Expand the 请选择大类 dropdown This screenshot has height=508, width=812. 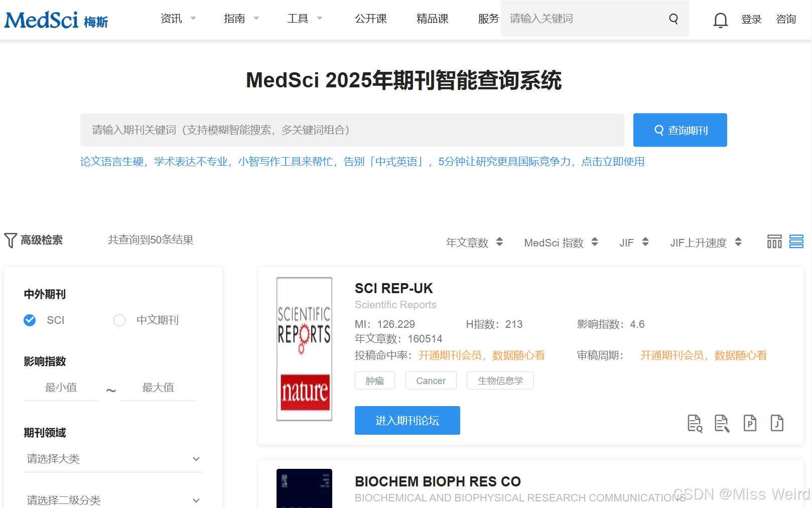tap(113, 459)
